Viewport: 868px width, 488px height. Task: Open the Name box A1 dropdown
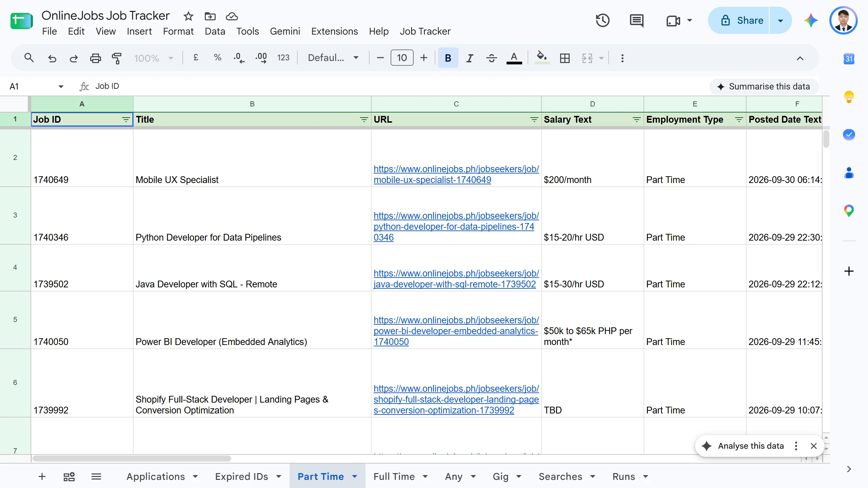pos(61,86)
